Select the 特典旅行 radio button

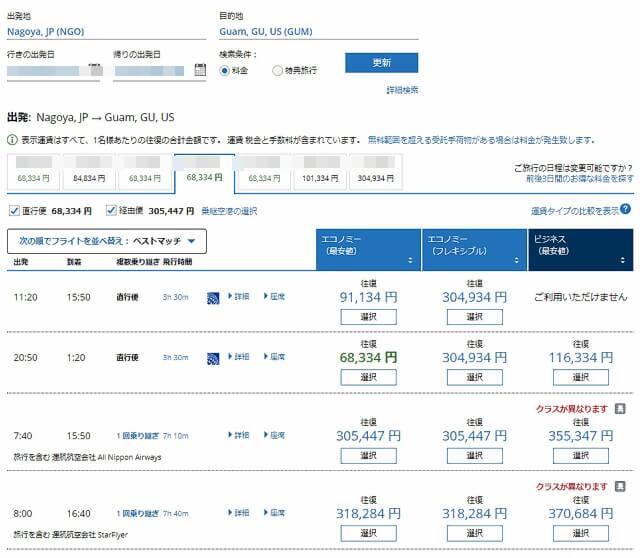(x=278, y=70)
